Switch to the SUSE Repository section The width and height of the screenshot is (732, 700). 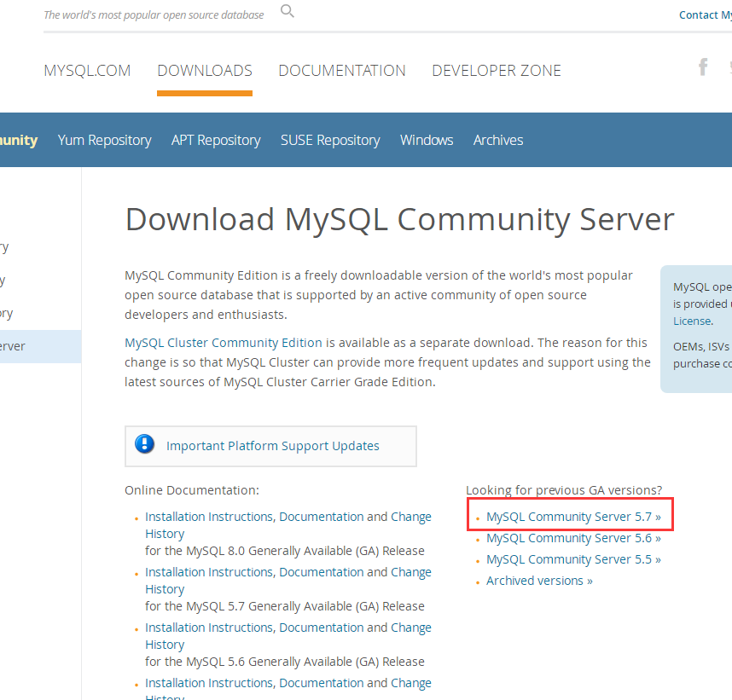pos(329,140)
